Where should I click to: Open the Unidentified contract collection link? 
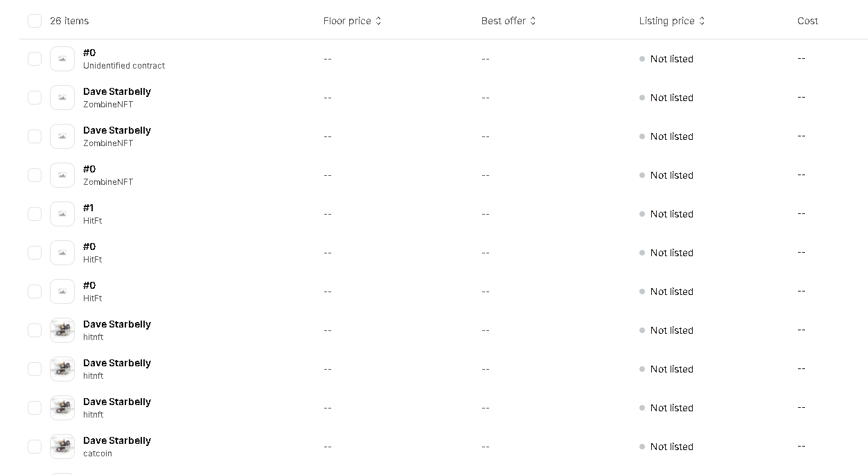pos(124,66)
